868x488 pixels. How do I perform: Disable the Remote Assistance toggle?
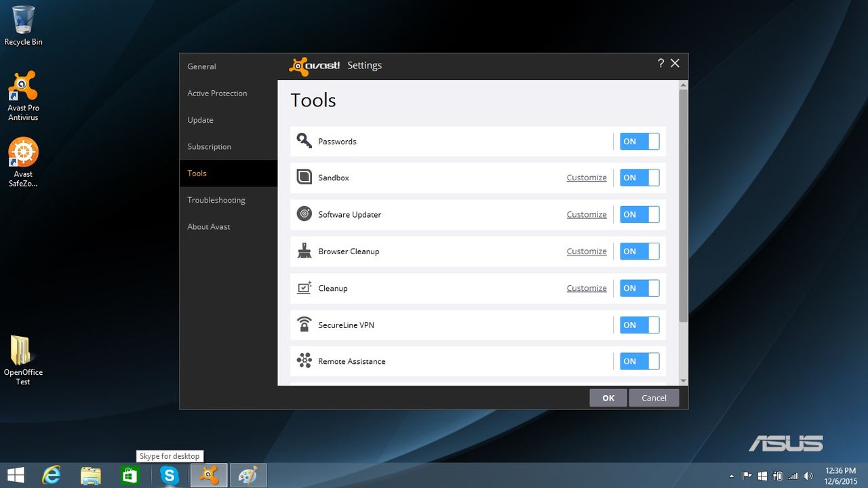point(639,361)
